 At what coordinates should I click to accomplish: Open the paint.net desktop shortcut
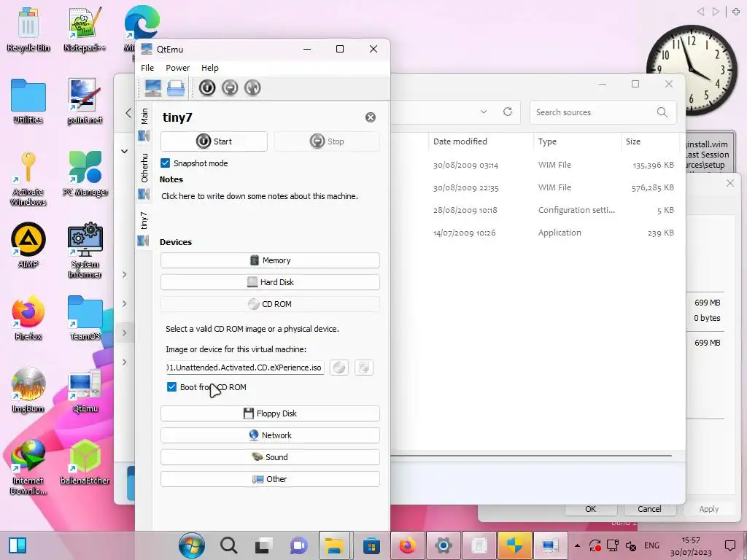(85, 101)
